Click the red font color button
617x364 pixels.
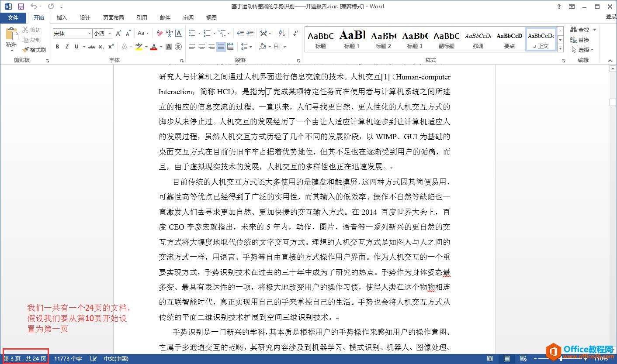[153, 47]
